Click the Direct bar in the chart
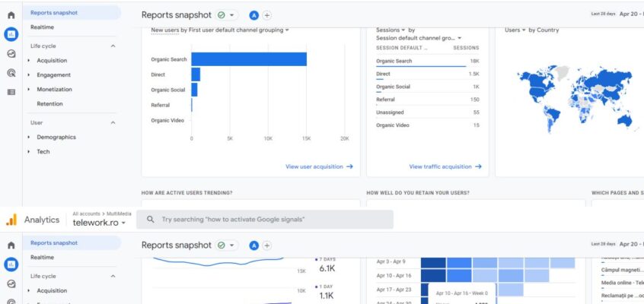Image resolution: width=644 pixels, height=304 pixels. 196,74
